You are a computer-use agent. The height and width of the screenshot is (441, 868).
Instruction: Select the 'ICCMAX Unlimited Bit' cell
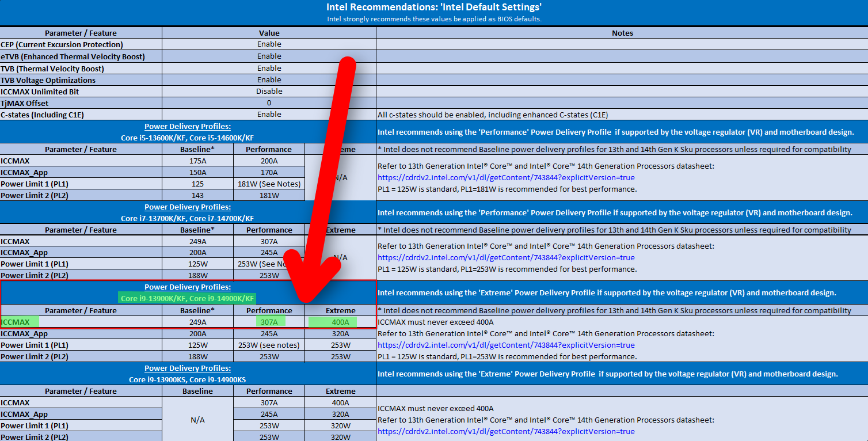[x=81, y=92]
